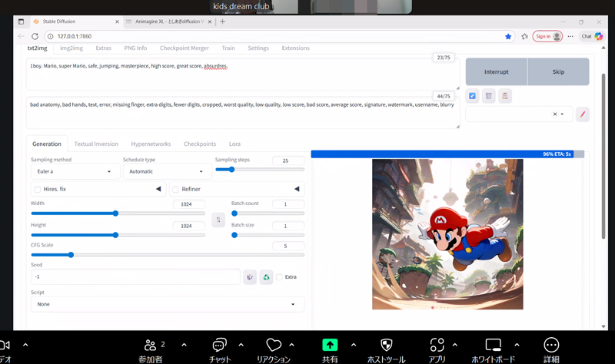Open the Lora tab
The height and width of the screenshot is (364, 615).
click(234, 144)
